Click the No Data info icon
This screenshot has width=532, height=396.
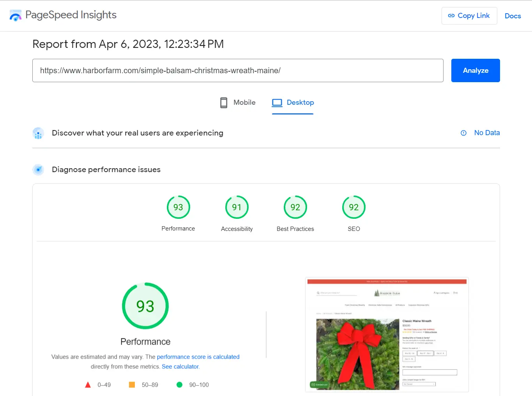pos(463,133)
